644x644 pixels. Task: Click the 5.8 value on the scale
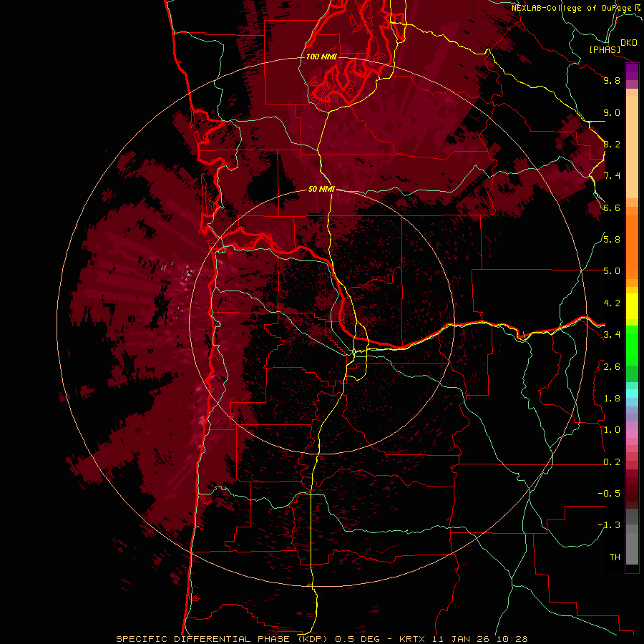612,240
